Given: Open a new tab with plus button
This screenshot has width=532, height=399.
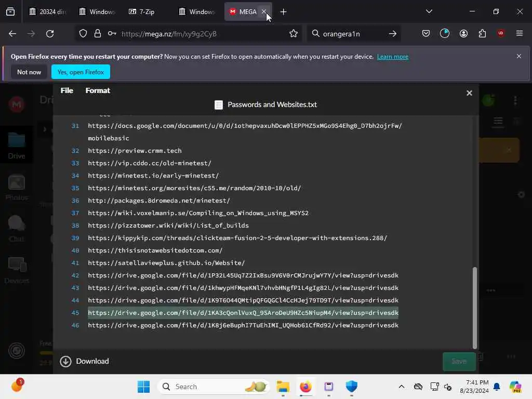Looking at the screenshot, I should [283, 12].
